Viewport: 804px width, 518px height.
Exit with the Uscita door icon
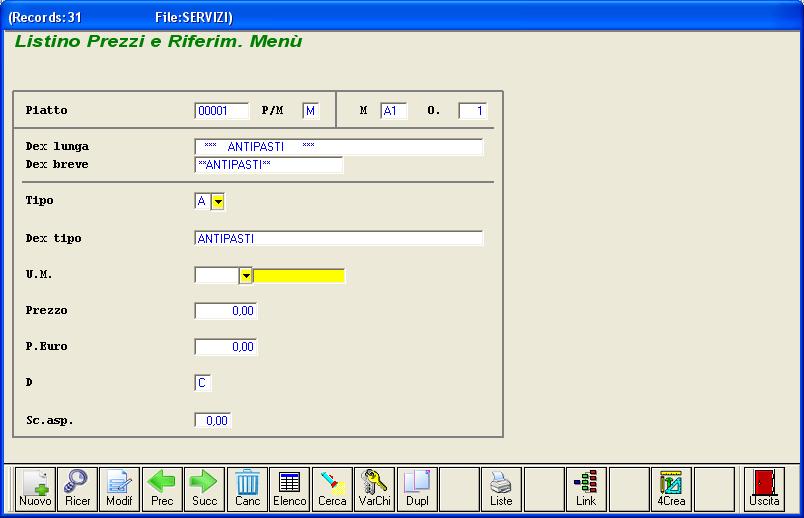pyautogui.click(x=764, y=488)
